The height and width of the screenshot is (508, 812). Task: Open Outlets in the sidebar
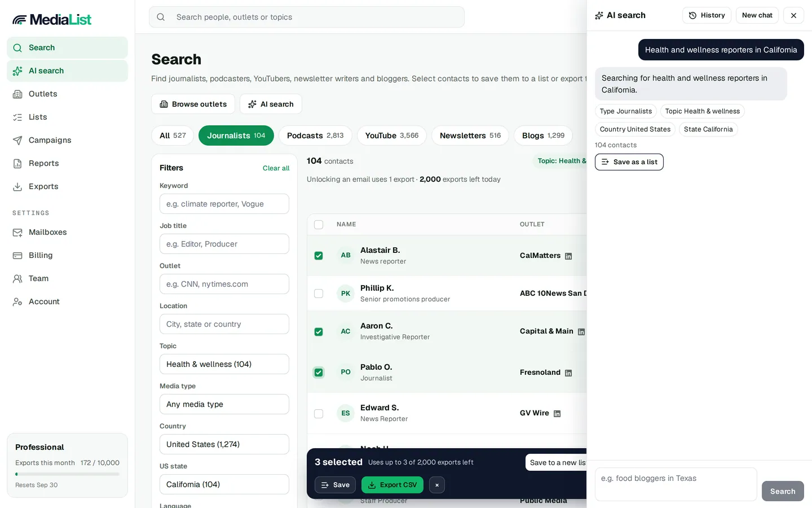coord(67,94)
